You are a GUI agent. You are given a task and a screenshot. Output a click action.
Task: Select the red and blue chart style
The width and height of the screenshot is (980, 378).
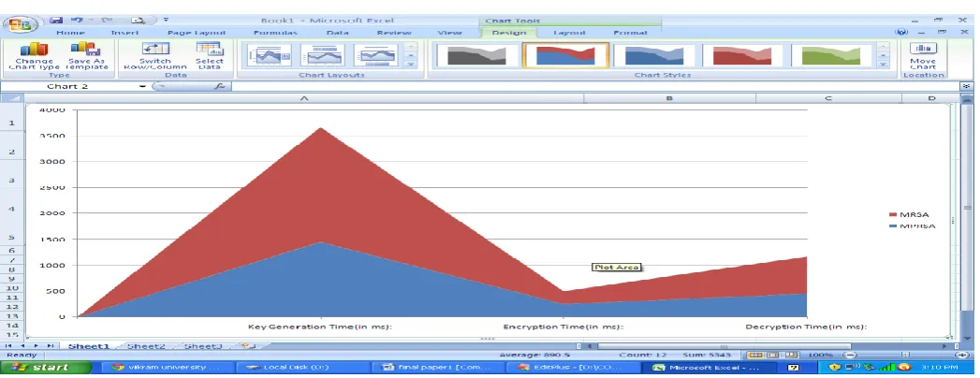tap(565, 55)
